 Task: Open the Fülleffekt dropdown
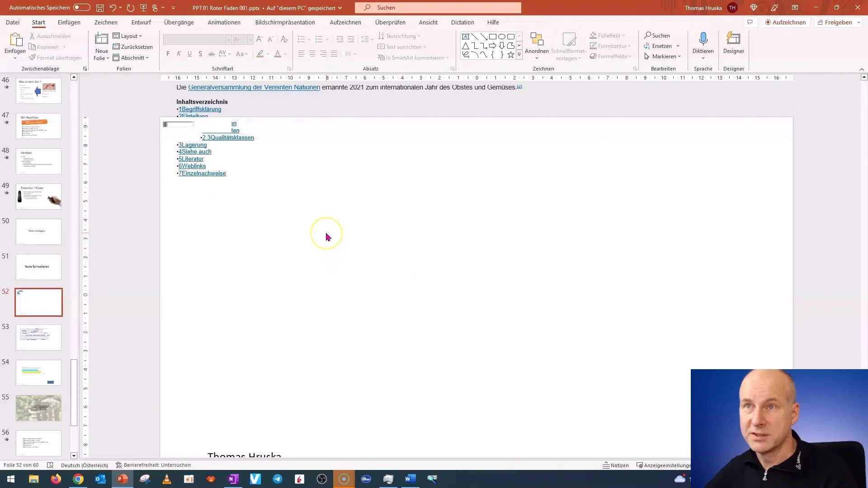coord(607,36)
